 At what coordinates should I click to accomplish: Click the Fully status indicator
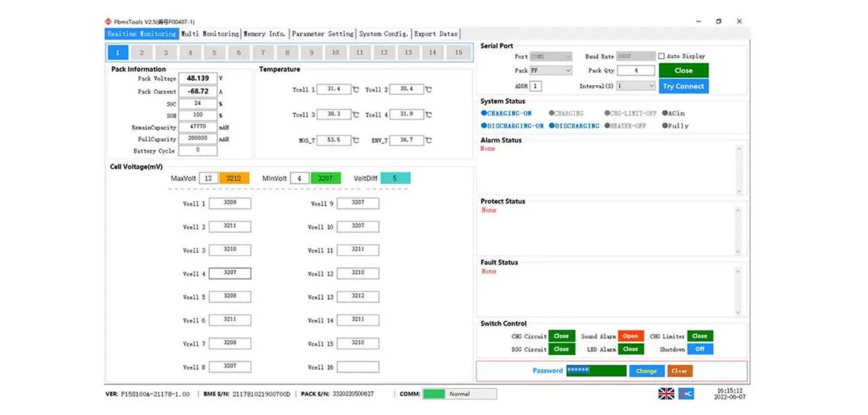[x=675, y=126]
